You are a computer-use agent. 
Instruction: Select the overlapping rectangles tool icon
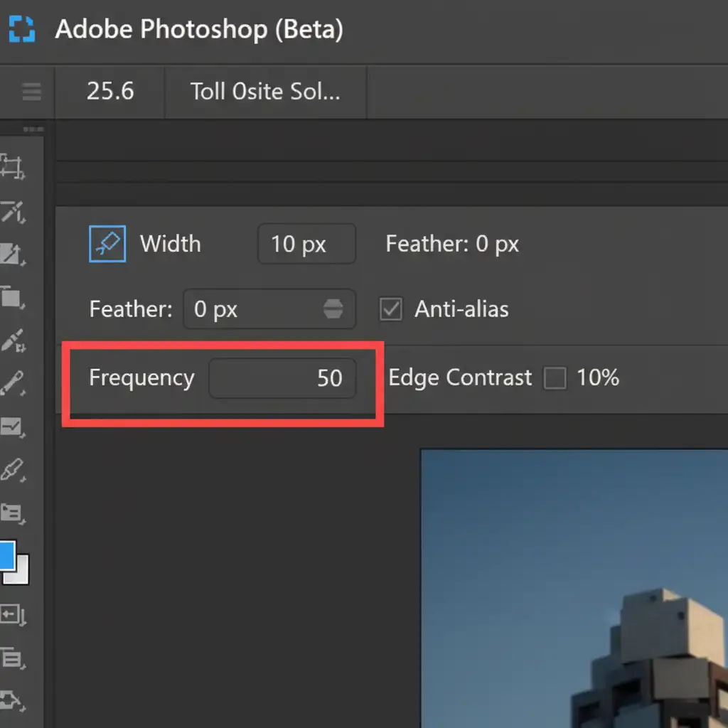coord(11,296)
